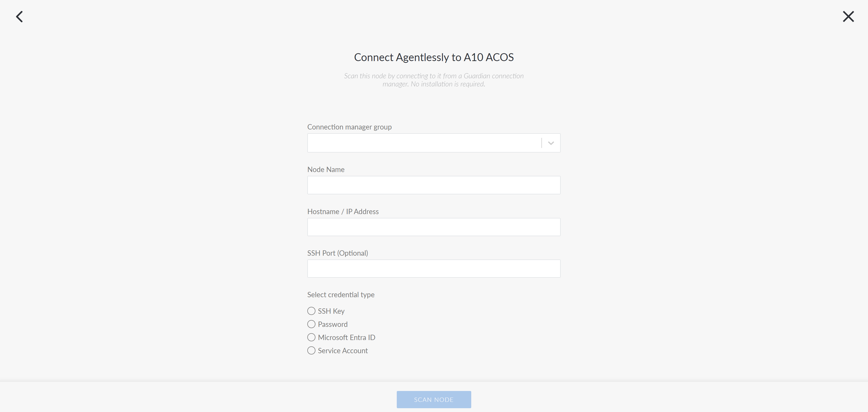This screenshot has width=868, height=412.
Task: Click the Guardian connection manager description text
Action: [434, 80]
